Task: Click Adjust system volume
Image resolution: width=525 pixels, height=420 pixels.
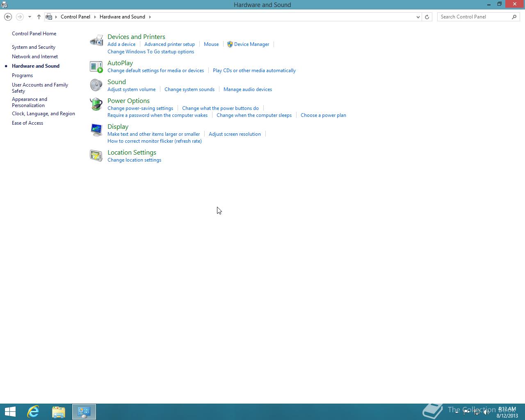Action: tap(131, 89)
